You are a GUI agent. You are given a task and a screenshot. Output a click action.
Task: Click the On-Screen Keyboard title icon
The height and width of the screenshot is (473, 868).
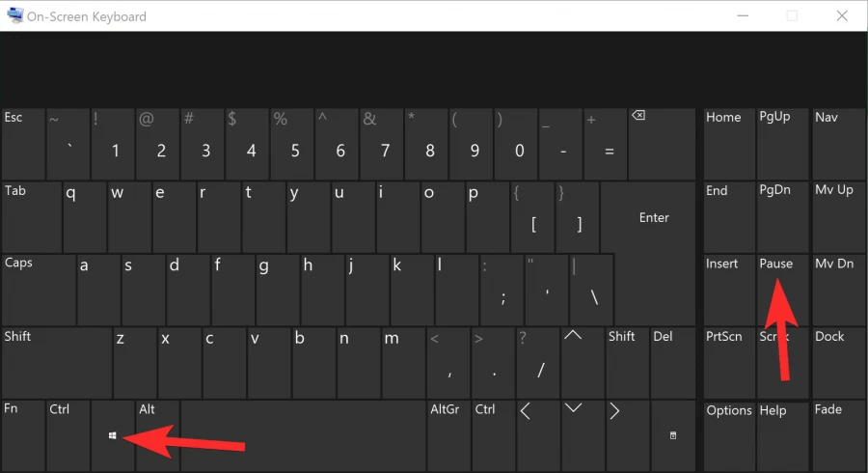15,16
